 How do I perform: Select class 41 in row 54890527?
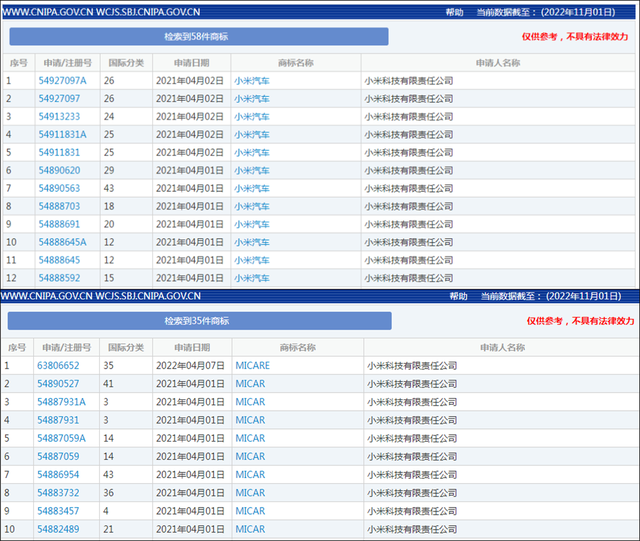click(x=108, y=384)
